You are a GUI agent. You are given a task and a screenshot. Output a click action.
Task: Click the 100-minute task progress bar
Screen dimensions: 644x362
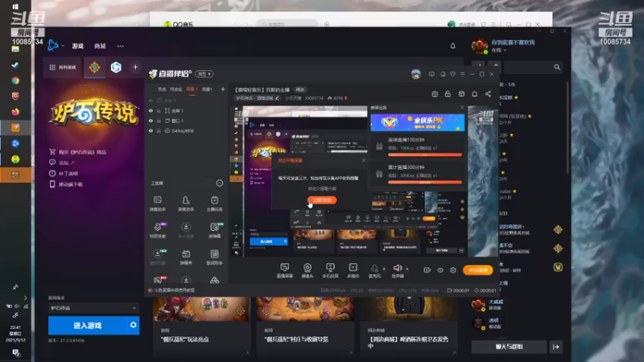425,154
